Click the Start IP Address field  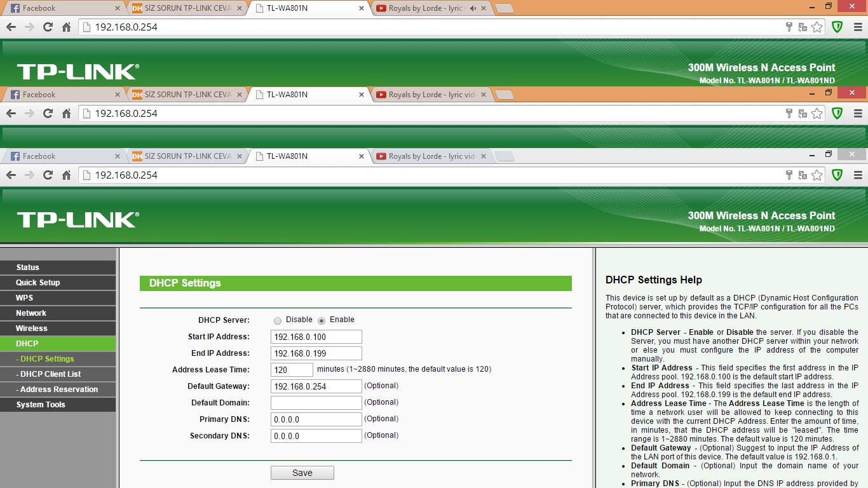pos(316,337)
